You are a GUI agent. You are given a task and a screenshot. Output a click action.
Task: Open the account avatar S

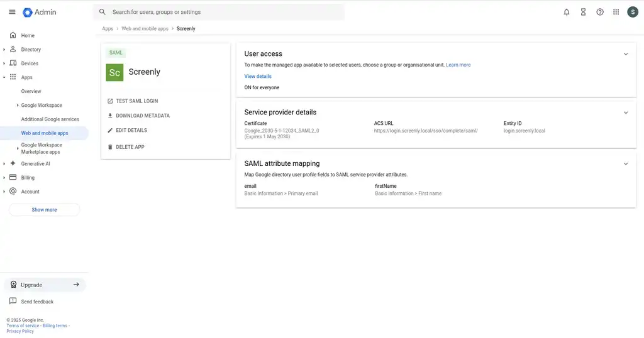(633, 12)
